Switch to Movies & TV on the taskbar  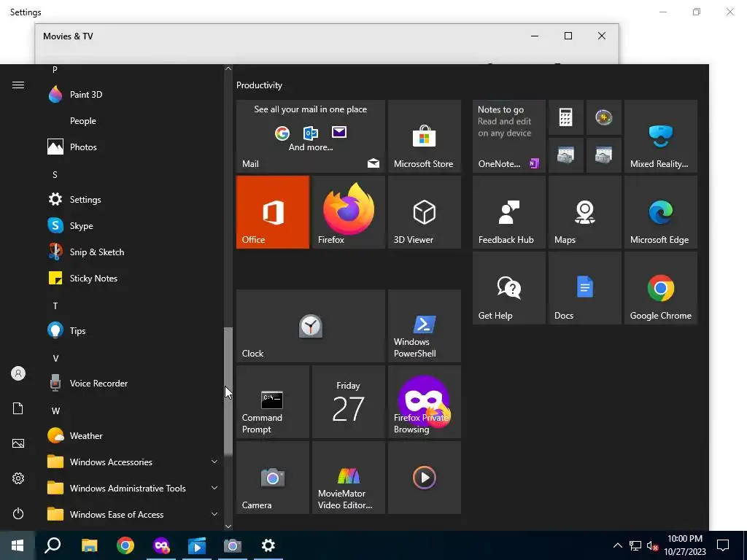(x=197, y=545)
